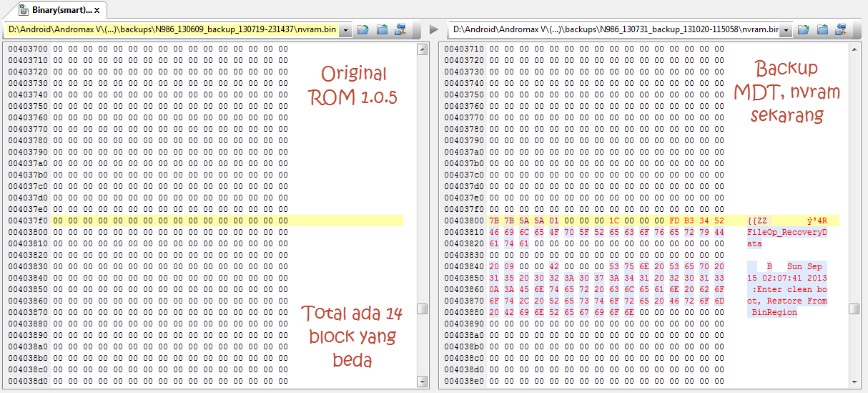This screenshot has height=393, width=868.
Task: Click the right pane hex row starting 7B 7B 5A 5A
Action: 606,220
